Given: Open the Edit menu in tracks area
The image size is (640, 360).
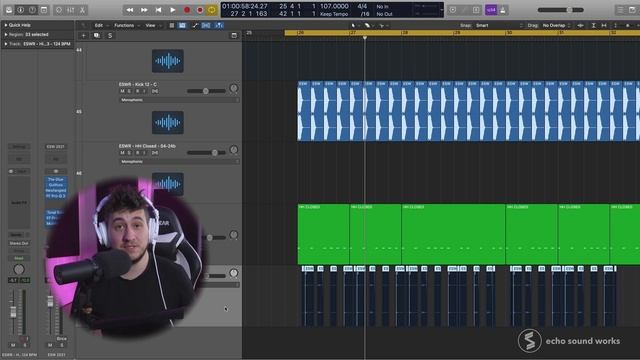Looking at the screenshot, I should [99, 25].
